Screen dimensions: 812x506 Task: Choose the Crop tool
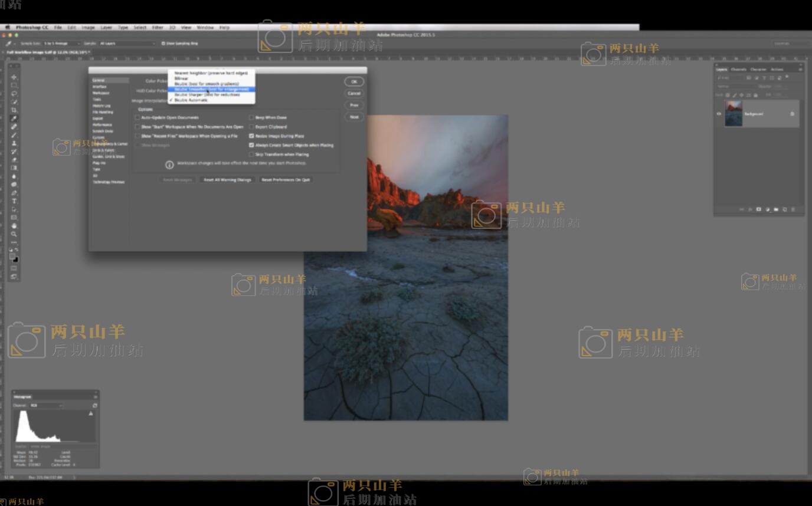click(x=14, y=110)
